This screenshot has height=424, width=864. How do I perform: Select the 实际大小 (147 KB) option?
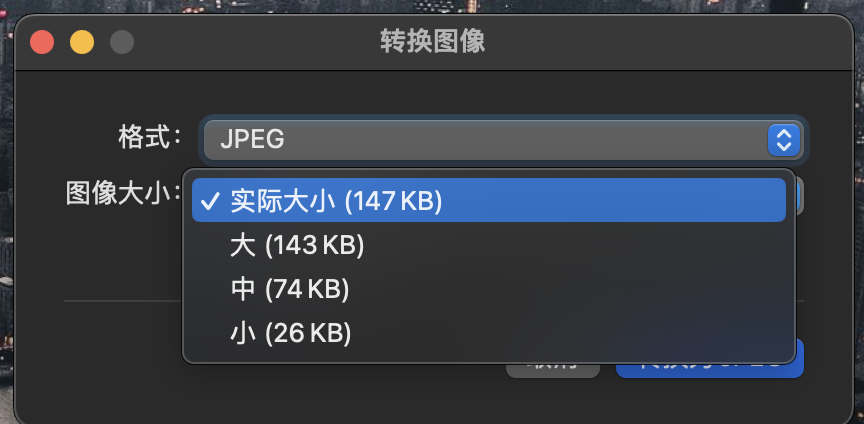(x=488, y=200)
